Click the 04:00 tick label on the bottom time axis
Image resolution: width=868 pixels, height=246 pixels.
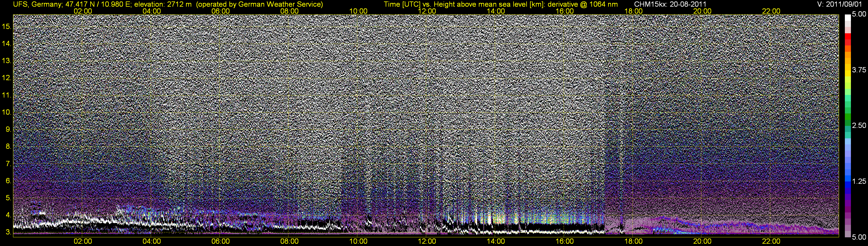point(152,241)
